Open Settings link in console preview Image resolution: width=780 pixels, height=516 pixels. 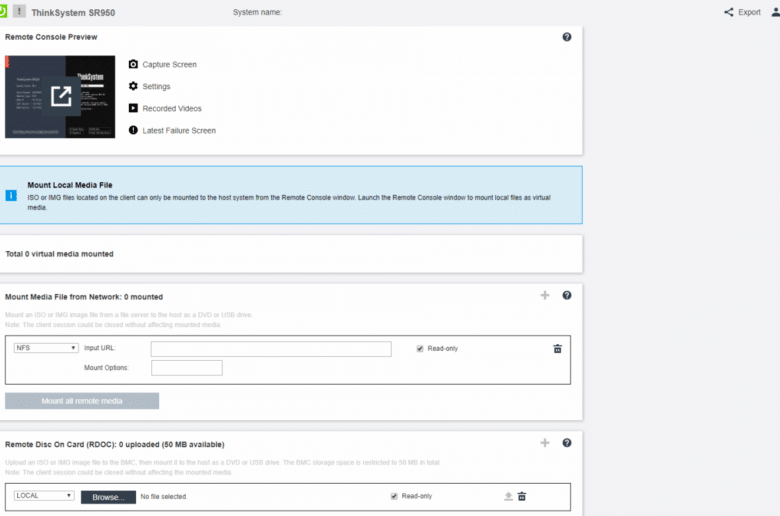point(156,87)
